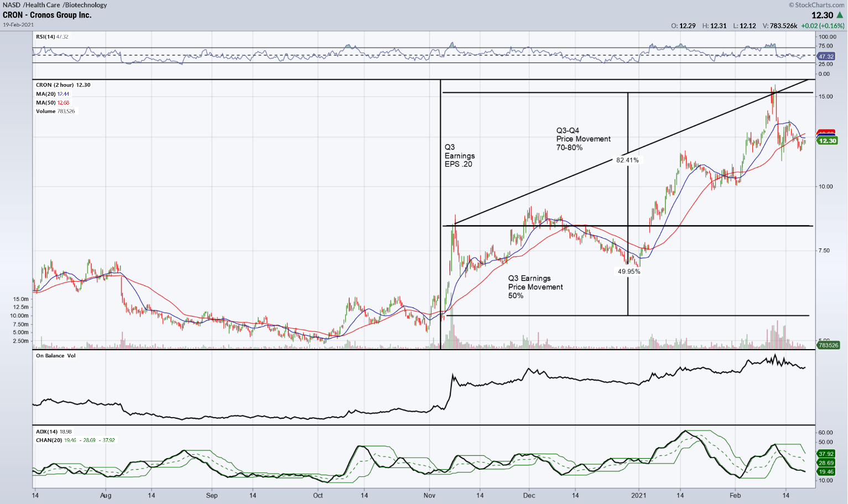Click the 75.00 label on RSI axis
848x504 pixels.
[826, 46]
